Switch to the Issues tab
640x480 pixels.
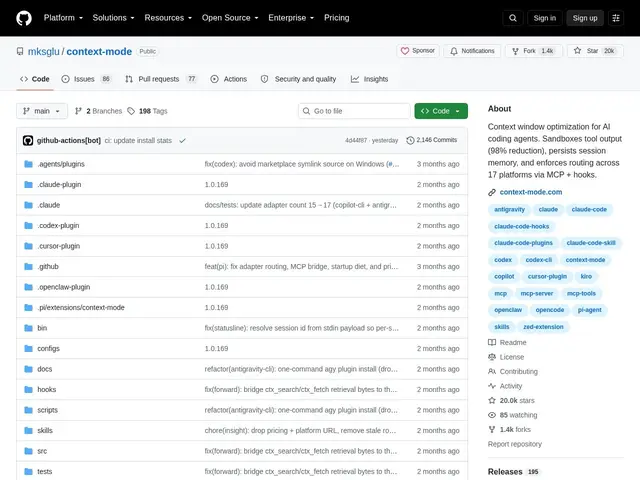click(86, 79)
